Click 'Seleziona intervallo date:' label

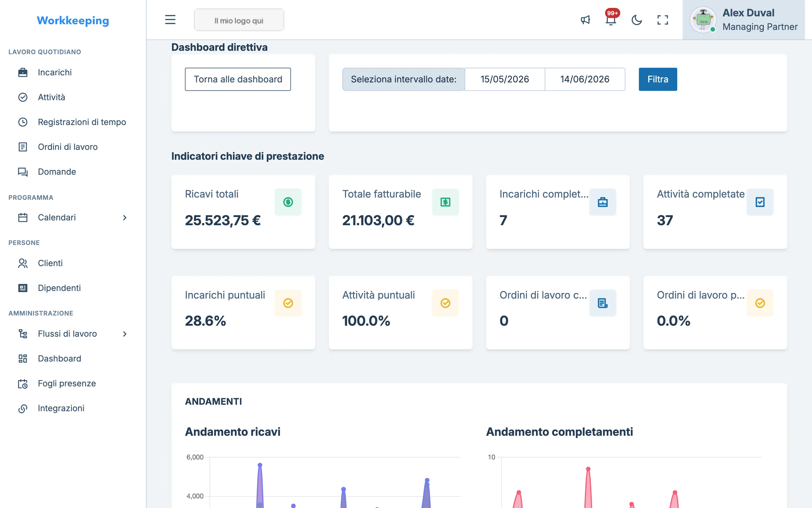tap(404, 79)
